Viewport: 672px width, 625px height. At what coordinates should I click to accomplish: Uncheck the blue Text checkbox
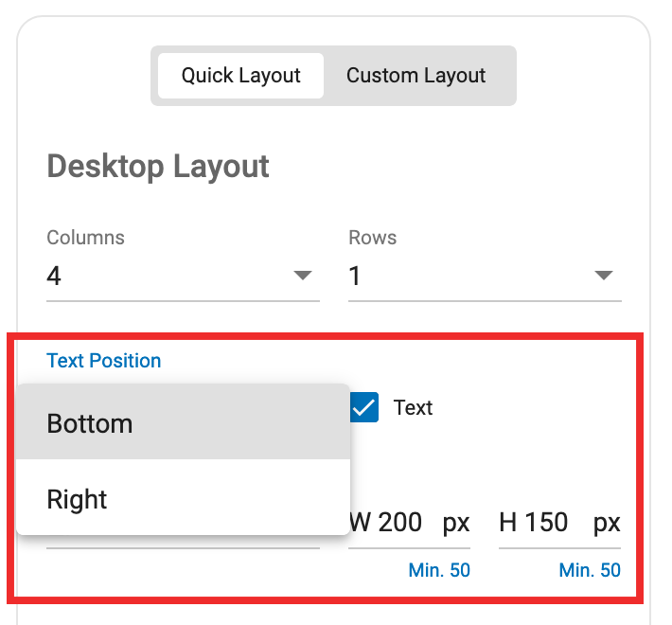364,407
